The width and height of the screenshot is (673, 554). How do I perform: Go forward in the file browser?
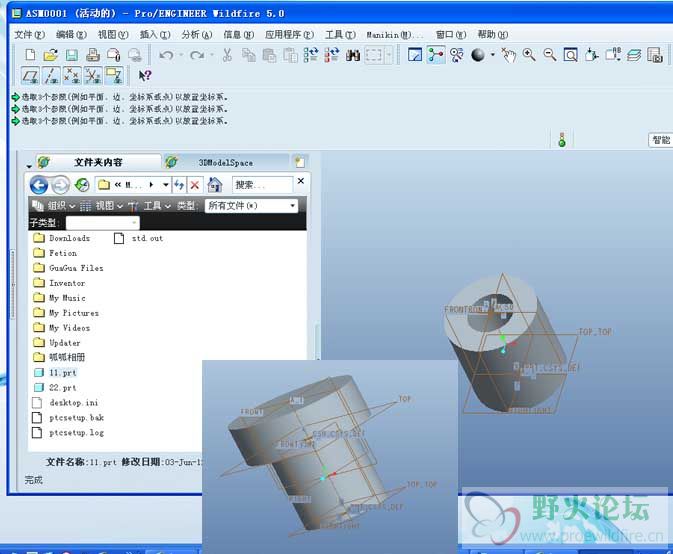(x=61, y=185)
